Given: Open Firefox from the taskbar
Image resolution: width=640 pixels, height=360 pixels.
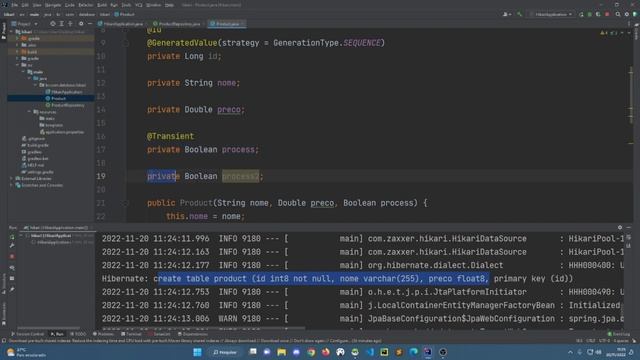Looking at the screenshot, I should tap(326, 352).
